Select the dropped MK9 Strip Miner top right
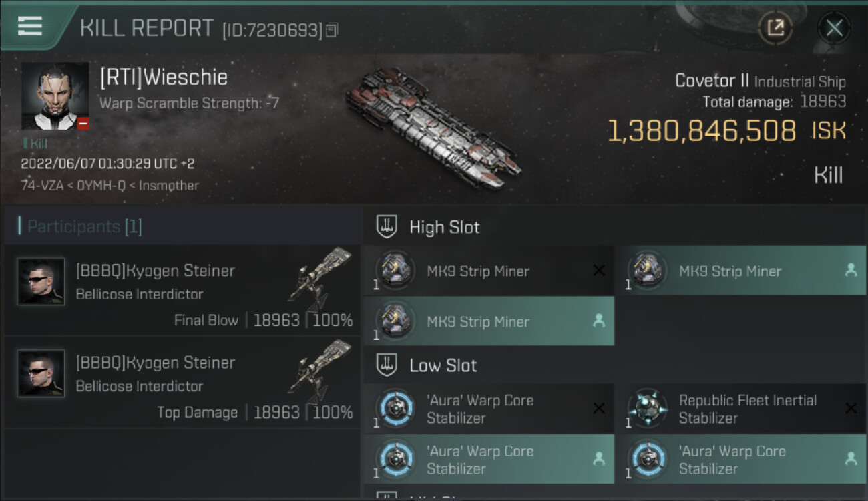Screen dimensions: 868x501 pos(740,271)
